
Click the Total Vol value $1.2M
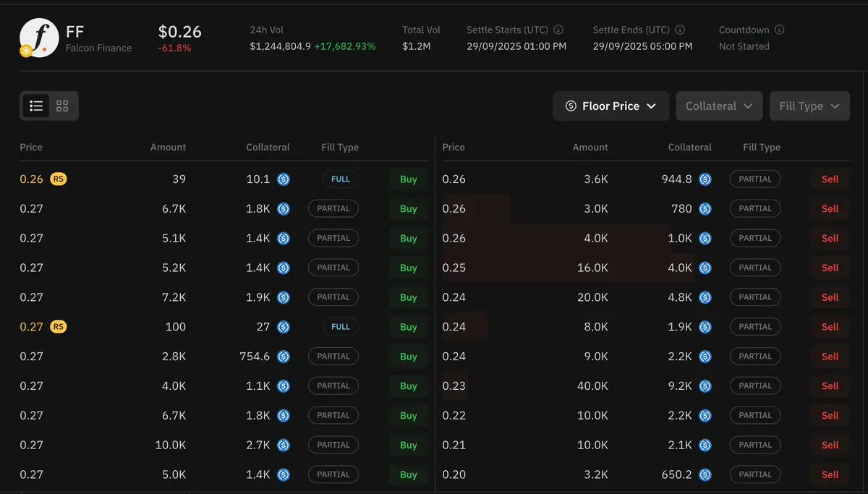pos(417,46)
